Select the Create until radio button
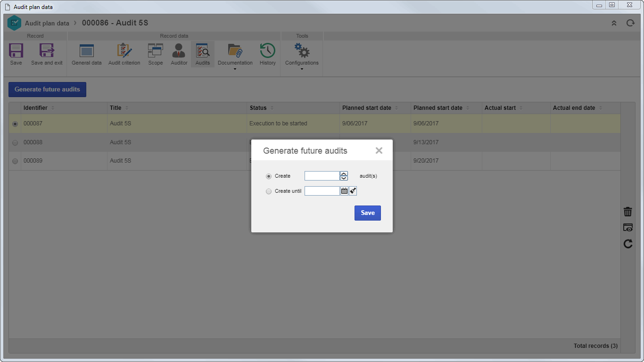644x362 pixels. point(269,191)
